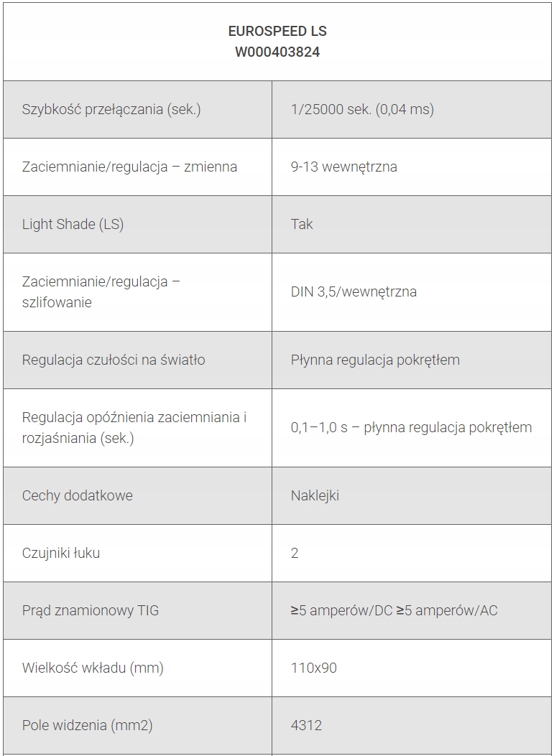Click the 'Cechy dodatkowe' row label
The width and height of the screenshot is (554, 756).
(x=77, y=495)
